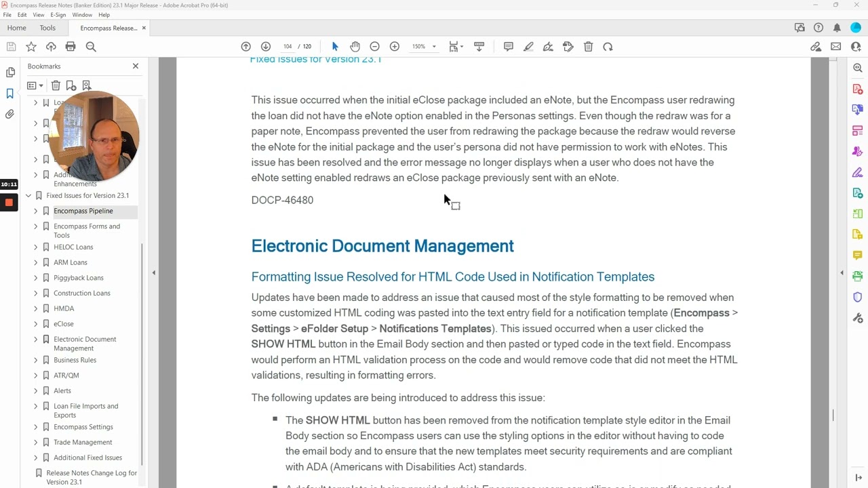Open the Edit menu
The height and width of the screenshot is (488, 868).
(22, 15)
